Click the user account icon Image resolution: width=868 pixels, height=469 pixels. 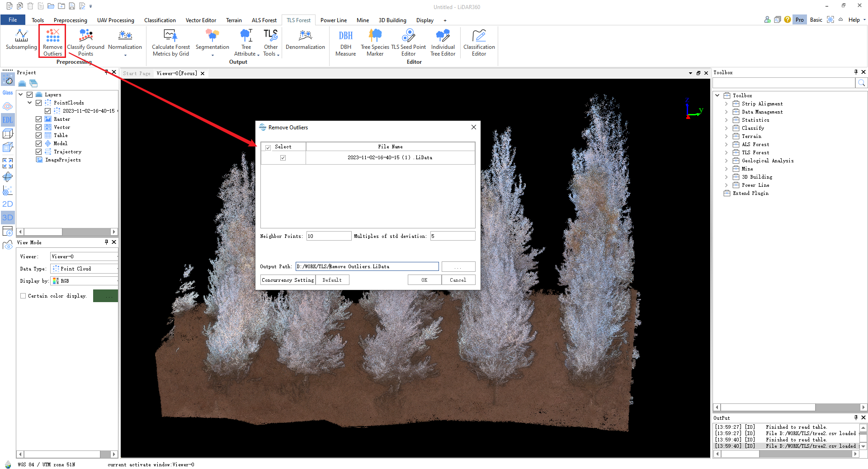pyautogui.click(x=768, y=19)
